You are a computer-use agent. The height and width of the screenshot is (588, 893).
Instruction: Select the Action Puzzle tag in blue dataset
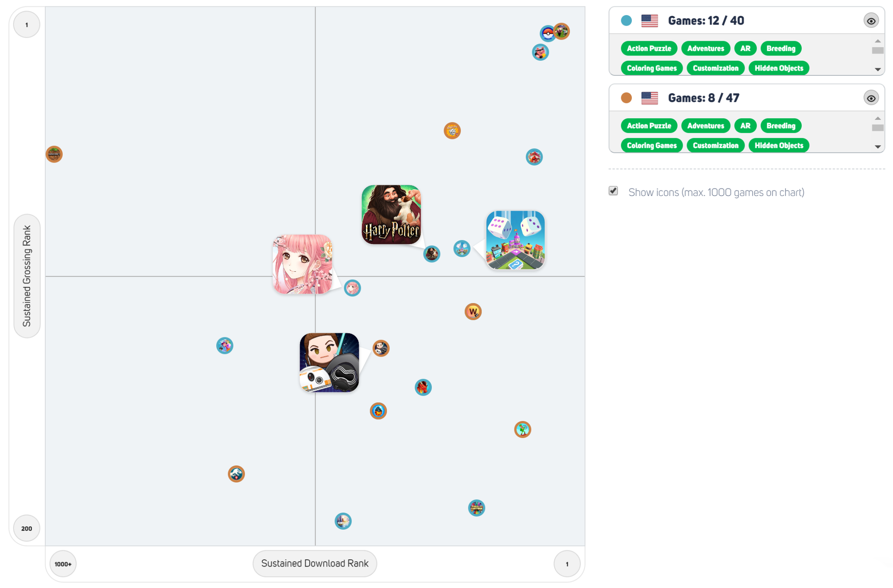tap(650, 48)
